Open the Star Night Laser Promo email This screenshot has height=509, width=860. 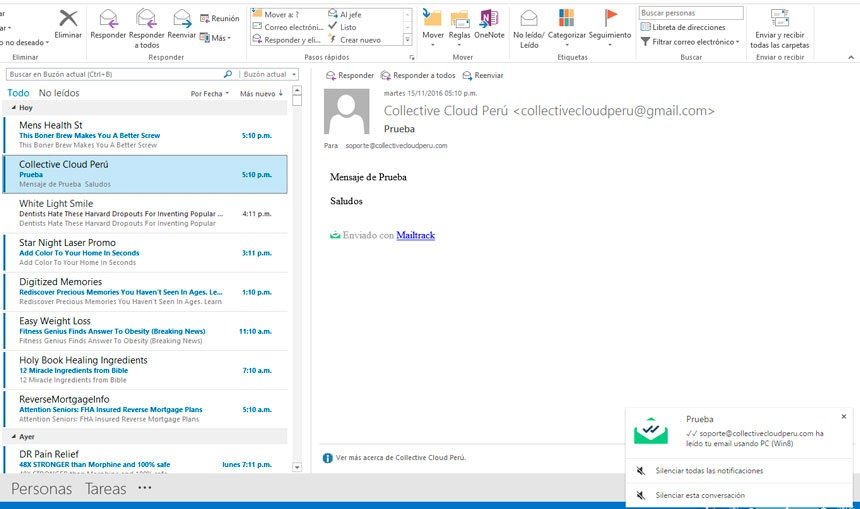pos(145,252)
